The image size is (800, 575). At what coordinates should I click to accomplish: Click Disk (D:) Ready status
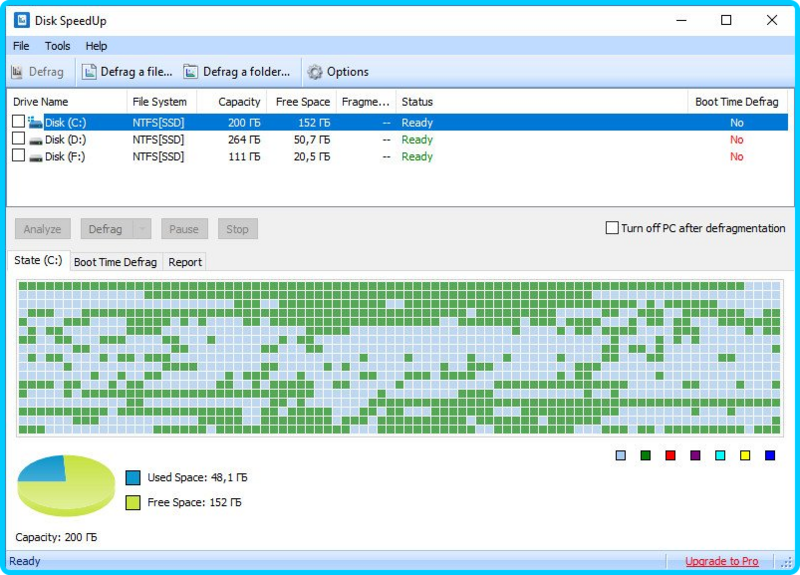click(x=417, y=140)
